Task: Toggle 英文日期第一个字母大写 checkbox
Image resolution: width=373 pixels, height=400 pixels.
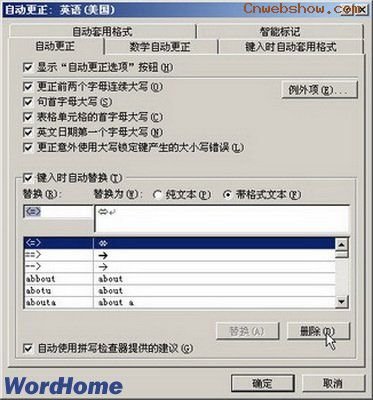Action: 28,132
